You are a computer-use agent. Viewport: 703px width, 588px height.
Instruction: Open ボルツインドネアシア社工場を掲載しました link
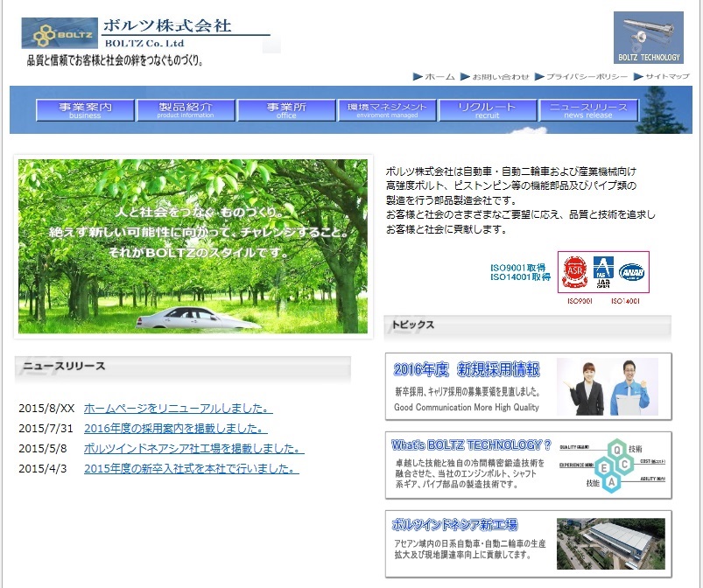194,449
